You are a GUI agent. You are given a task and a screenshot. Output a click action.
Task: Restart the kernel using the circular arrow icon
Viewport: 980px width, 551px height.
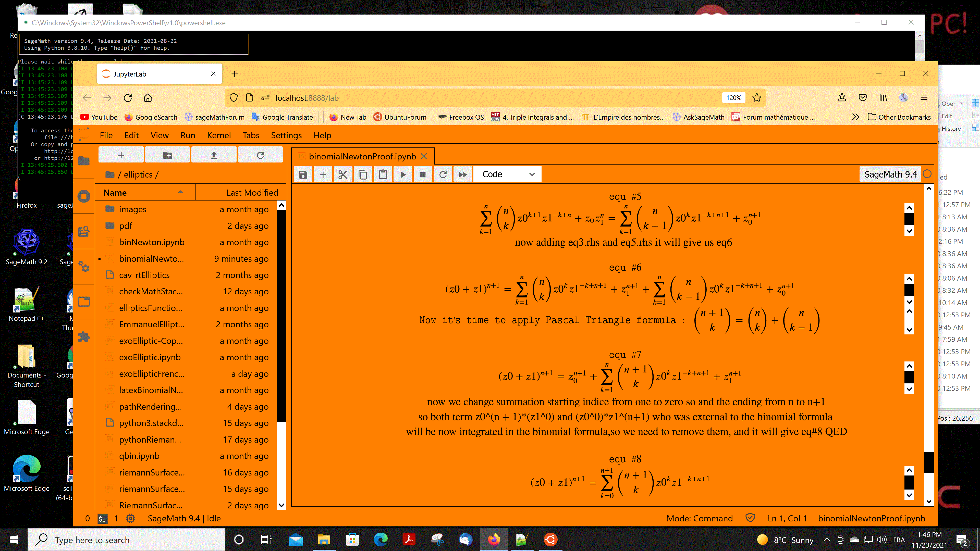[x=443, y=174]
